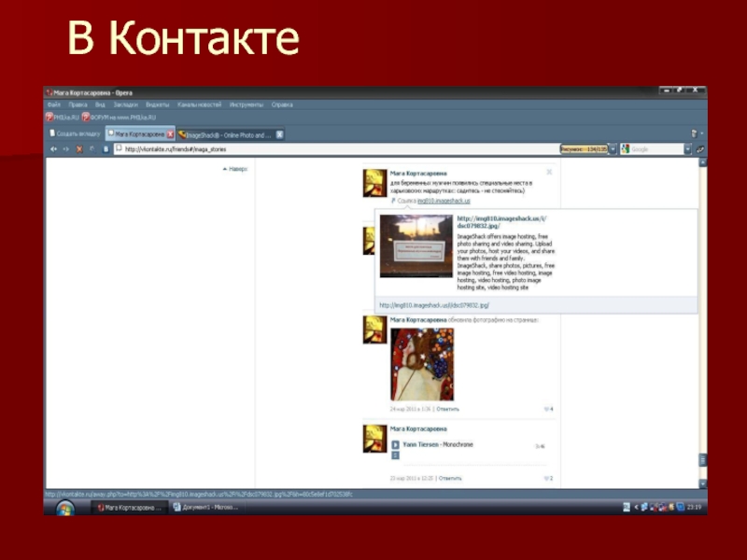Click the browser Back arrow button

pyautogui.click(x=53, y=148)
